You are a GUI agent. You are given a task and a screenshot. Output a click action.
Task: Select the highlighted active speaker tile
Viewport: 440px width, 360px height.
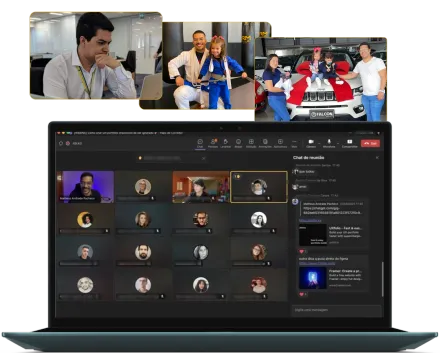click(259, 187)
